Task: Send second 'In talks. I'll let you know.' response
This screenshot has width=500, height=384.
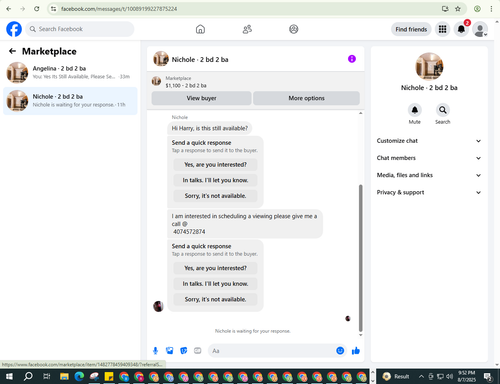Action: point(215,284)
